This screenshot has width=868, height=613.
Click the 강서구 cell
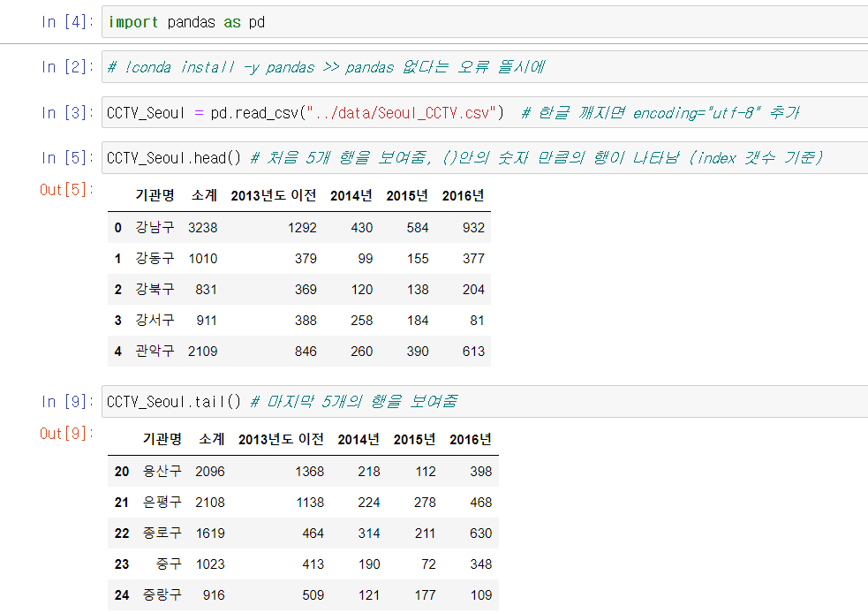(x=155, y=320)
